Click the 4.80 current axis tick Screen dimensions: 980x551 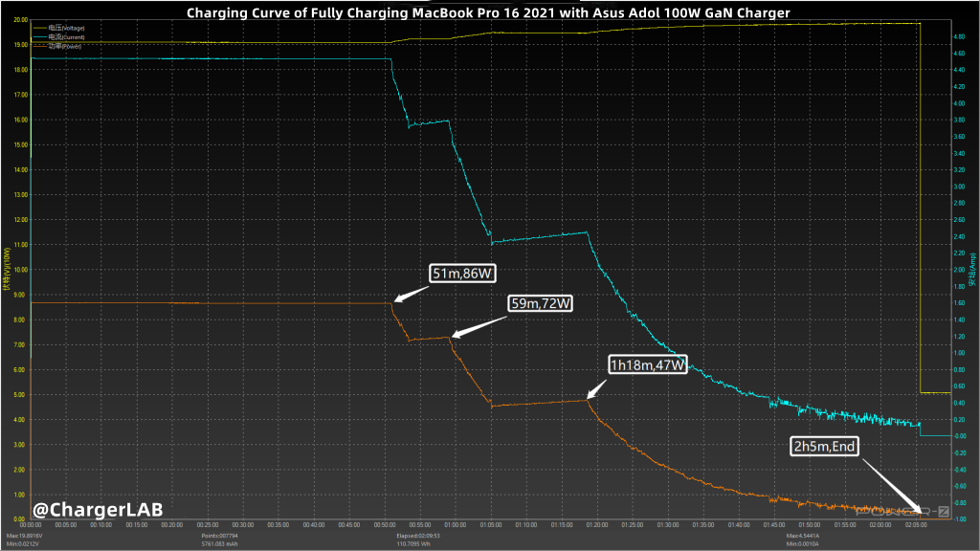(x=959, y=37)
